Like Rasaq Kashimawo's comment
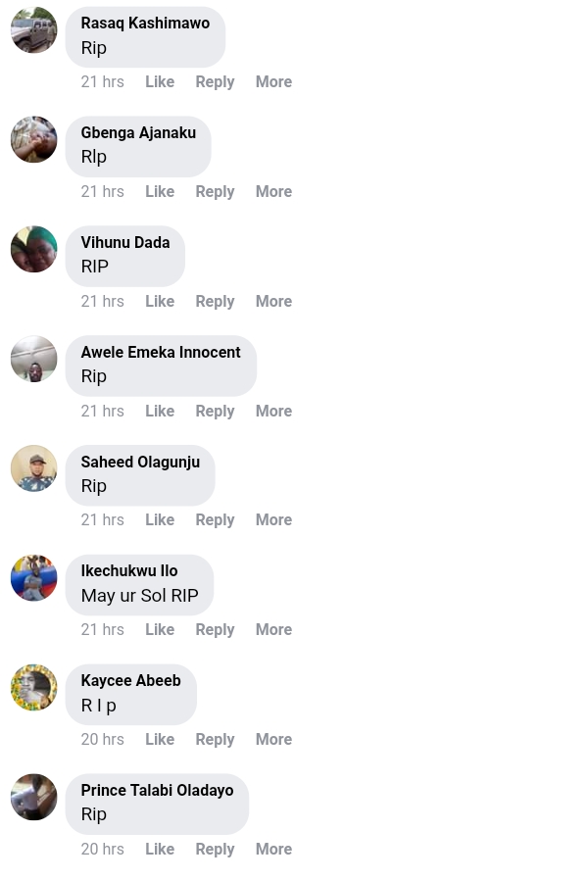Screen dimensions: 588x881 point(160,82)
